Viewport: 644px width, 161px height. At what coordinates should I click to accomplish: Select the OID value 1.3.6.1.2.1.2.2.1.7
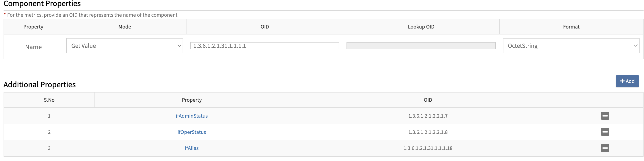(x=428, y=116)
